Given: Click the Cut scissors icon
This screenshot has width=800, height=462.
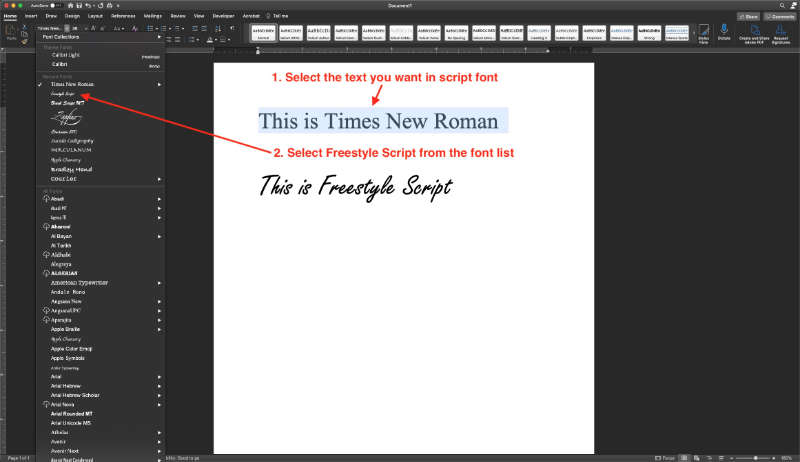Looking at the screenshot, I should tap(24, 28).
